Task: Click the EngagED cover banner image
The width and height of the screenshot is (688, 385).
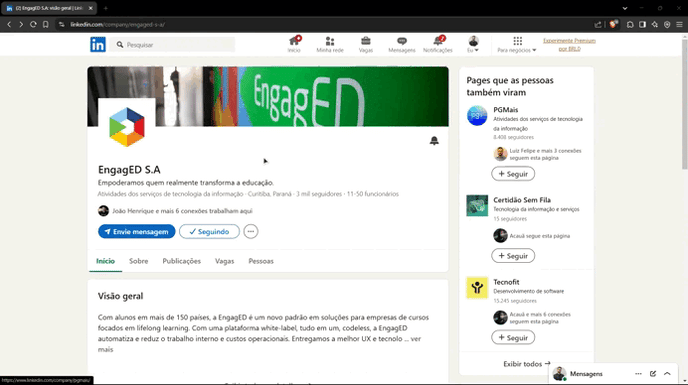Action: pos(268,96)
